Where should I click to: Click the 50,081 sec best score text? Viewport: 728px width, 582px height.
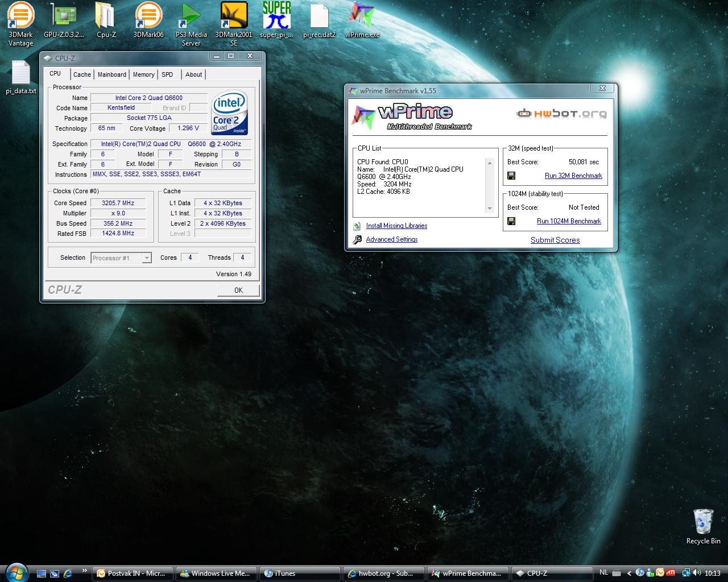(584, 162)
